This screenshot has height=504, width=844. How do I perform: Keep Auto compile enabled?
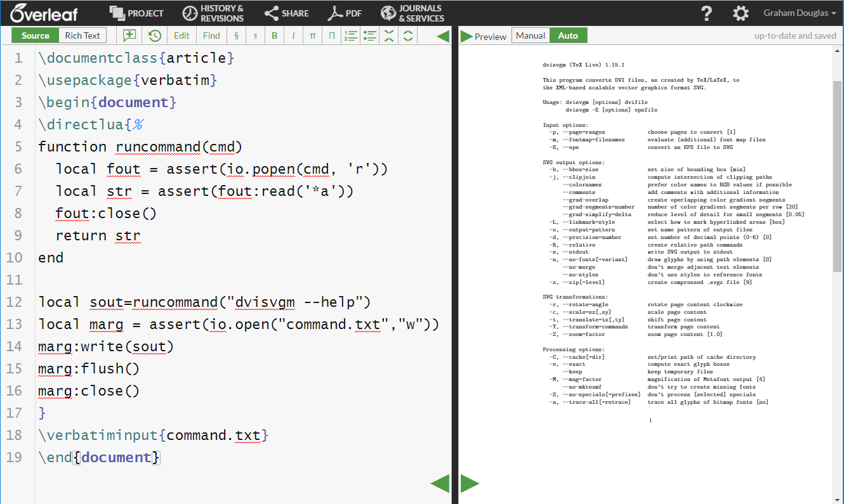click(x=568, y=36)
